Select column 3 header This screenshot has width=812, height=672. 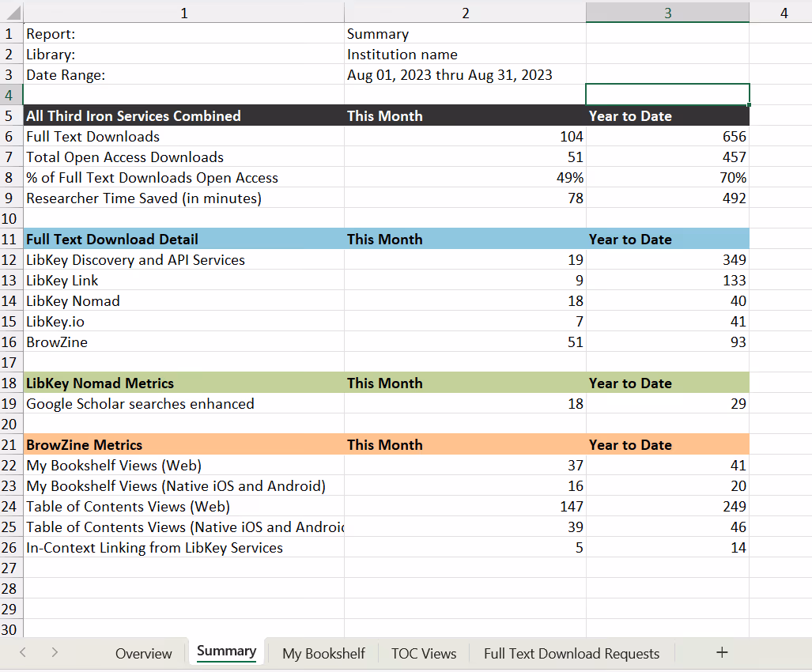click(x=667, y=13)
